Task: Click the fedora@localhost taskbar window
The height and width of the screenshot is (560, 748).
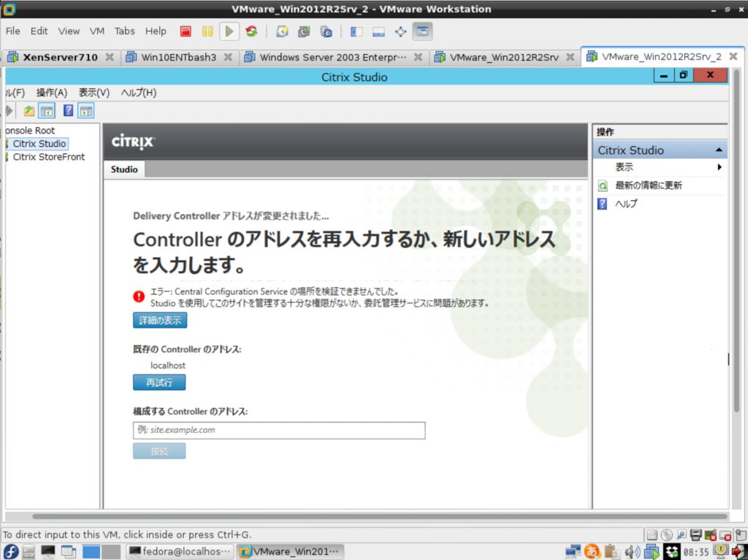Action: (181, 552)
